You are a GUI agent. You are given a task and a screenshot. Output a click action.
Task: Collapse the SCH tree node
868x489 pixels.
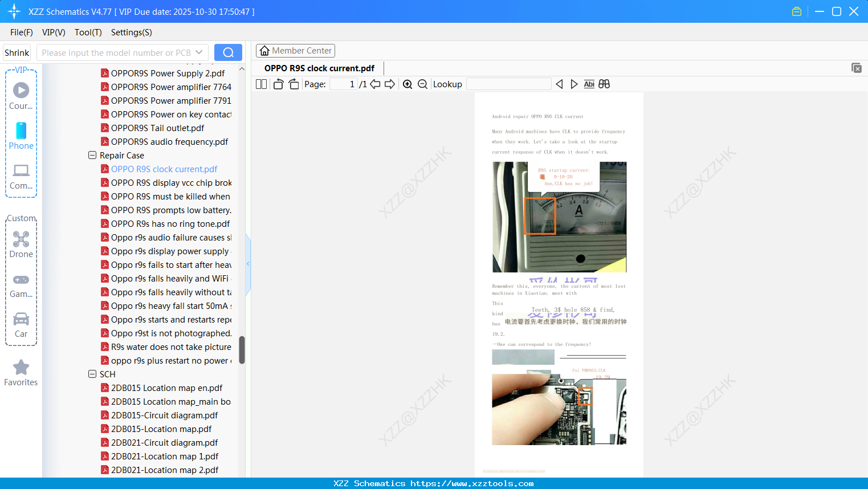tap(92, 374)
